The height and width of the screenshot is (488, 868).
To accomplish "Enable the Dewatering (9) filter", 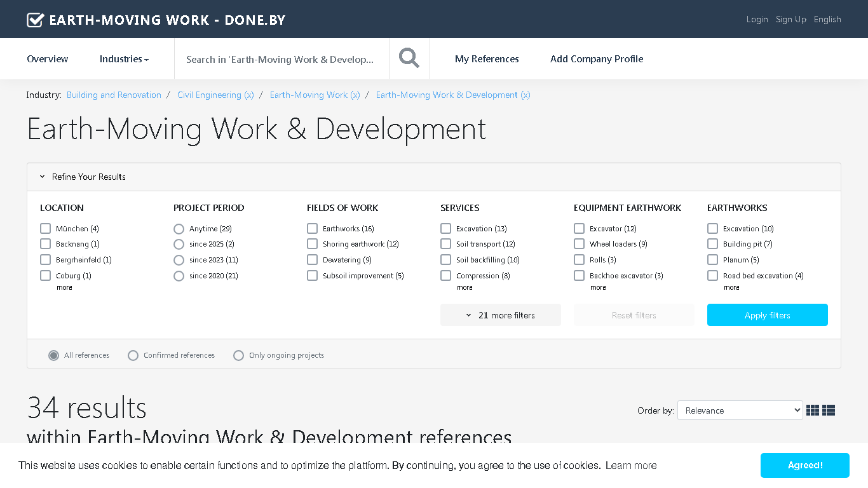I will [312, 259].
